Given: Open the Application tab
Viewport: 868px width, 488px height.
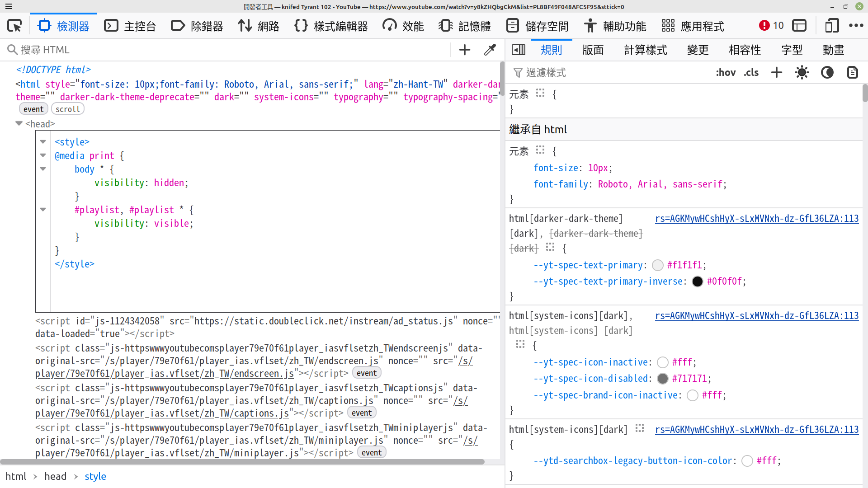Looking at the screenshot, I should coord(693,26).
